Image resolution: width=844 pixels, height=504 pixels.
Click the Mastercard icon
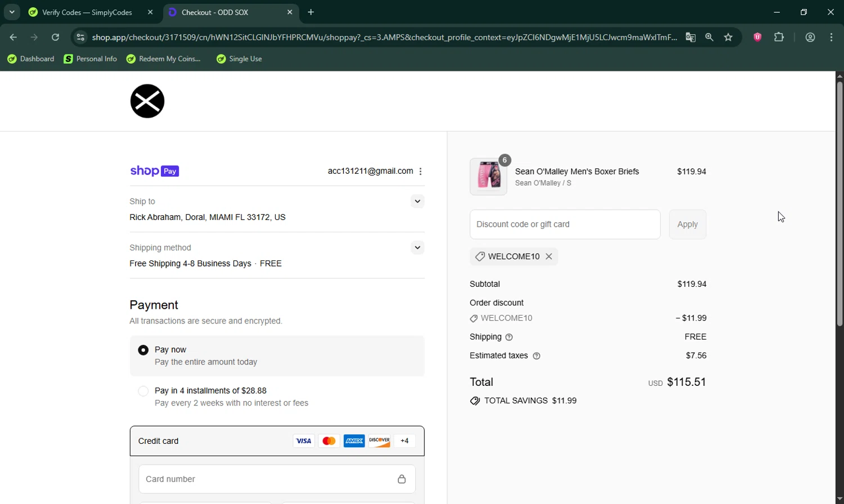point(329,441)
